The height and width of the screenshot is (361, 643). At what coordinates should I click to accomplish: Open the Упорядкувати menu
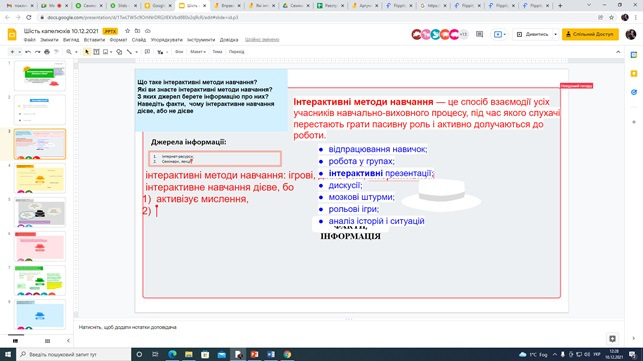[166, 40]
